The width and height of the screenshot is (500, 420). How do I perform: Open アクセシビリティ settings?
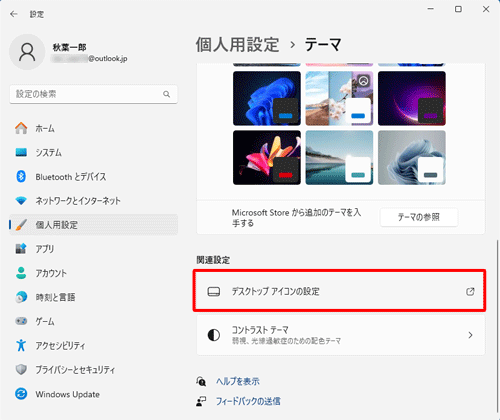(93, 345)
